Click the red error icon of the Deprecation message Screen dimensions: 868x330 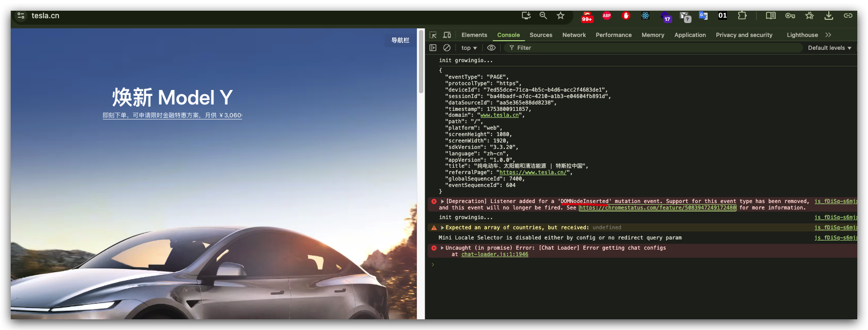(433, 201)
